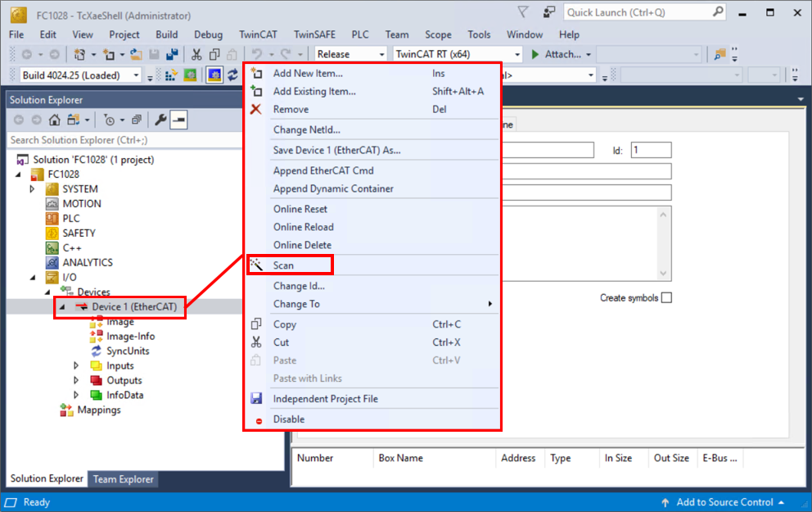Open the TwinCAT RT (x64) platform dropdown
The height and width of the screenshot is (512, 812).
click(517, 54)
